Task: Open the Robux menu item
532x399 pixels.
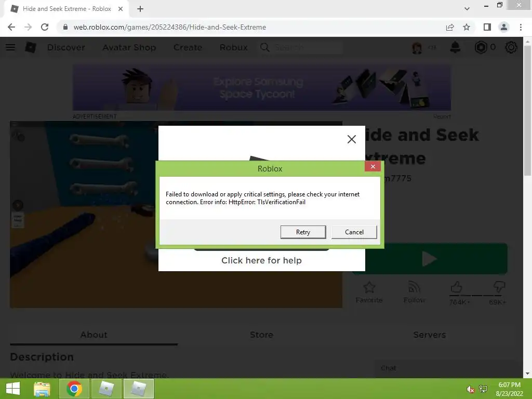Action: click(x=233, y=47)
